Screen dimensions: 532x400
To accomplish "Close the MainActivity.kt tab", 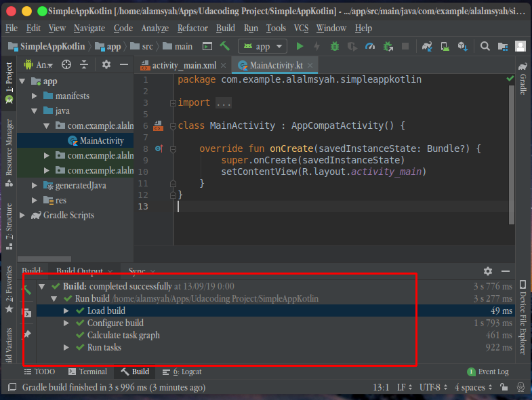I will point(310,65).
